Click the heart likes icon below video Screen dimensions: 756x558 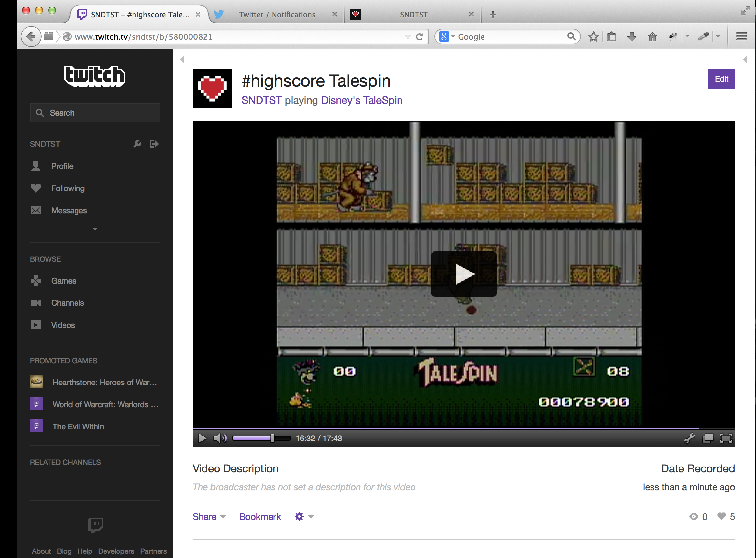pos(721,516)
